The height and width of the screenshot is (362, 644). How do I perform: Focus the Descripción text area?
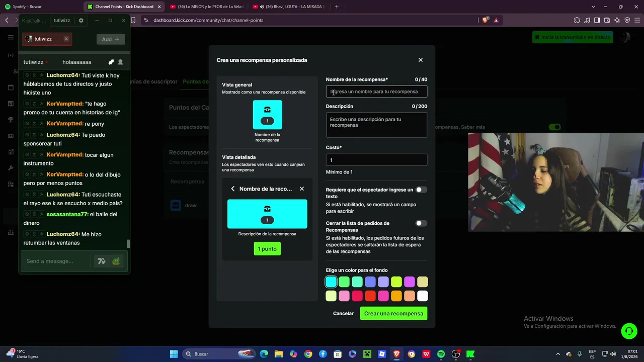pyautogui.click(x=376, y=125)
